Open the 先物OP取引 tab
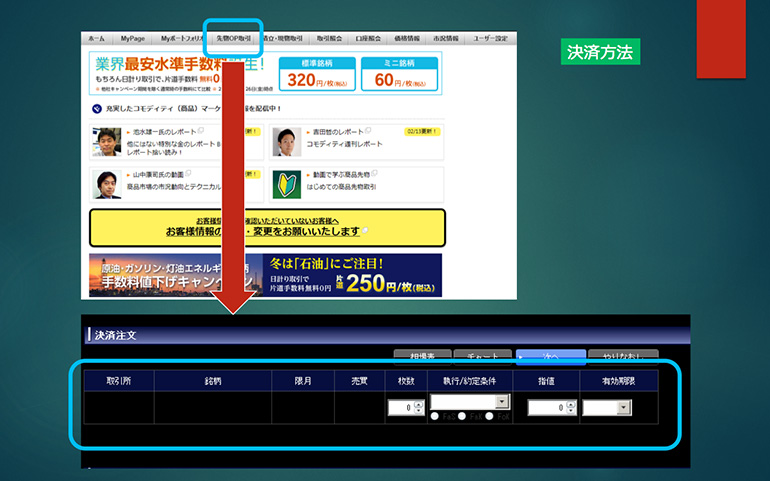This screenshot has width=770, height=481. tap(236, 38)
